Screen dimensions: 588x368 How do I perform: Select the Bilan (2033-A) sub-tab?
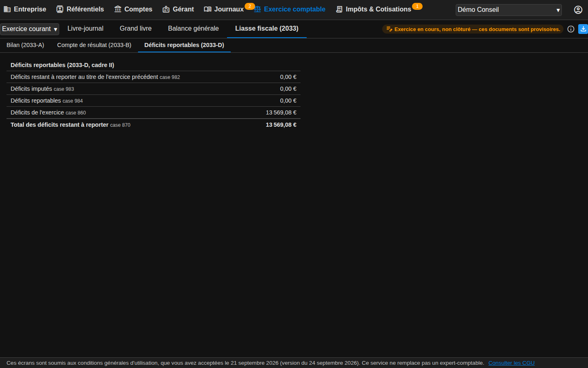(x=25, y=45)
